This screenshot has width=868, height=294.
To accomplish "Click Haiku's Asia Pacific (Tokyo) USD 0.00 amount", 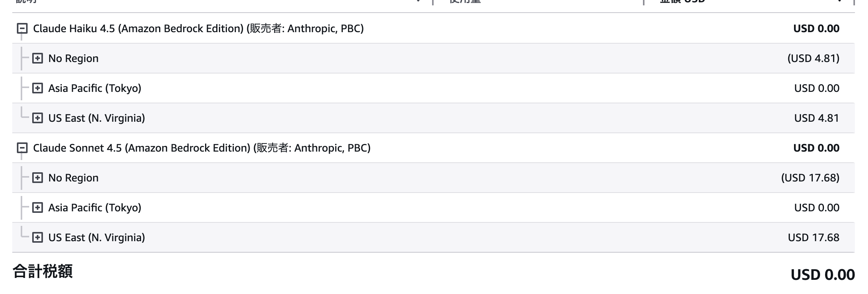I will [817, 88].
